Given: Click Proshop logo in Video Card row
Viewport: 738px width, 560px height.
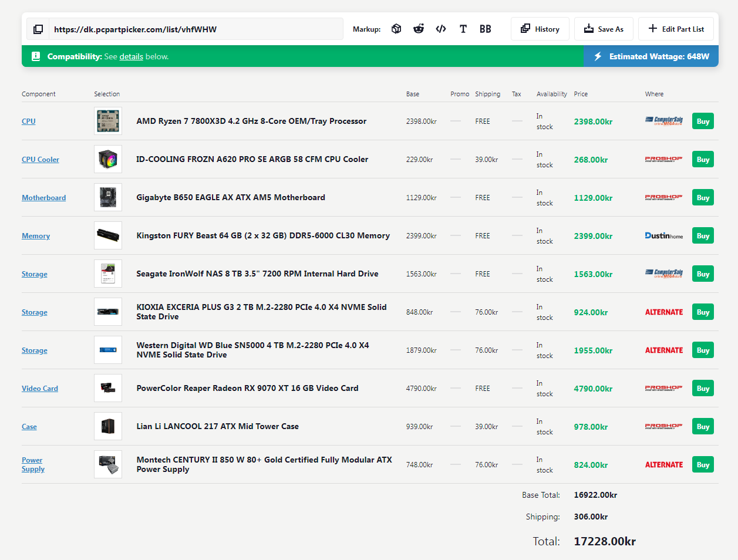Looking at the screenshot, I should click(664, 388).
